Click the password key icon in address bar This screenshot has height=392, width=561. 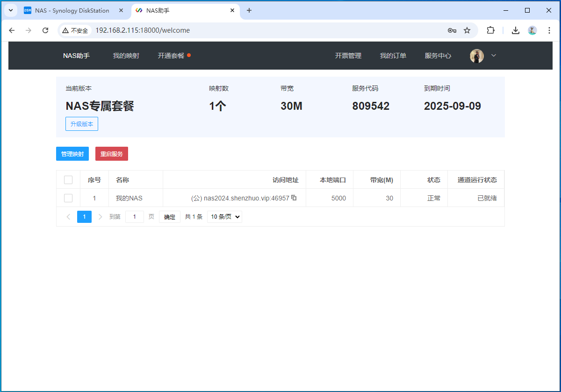point(452,30)
